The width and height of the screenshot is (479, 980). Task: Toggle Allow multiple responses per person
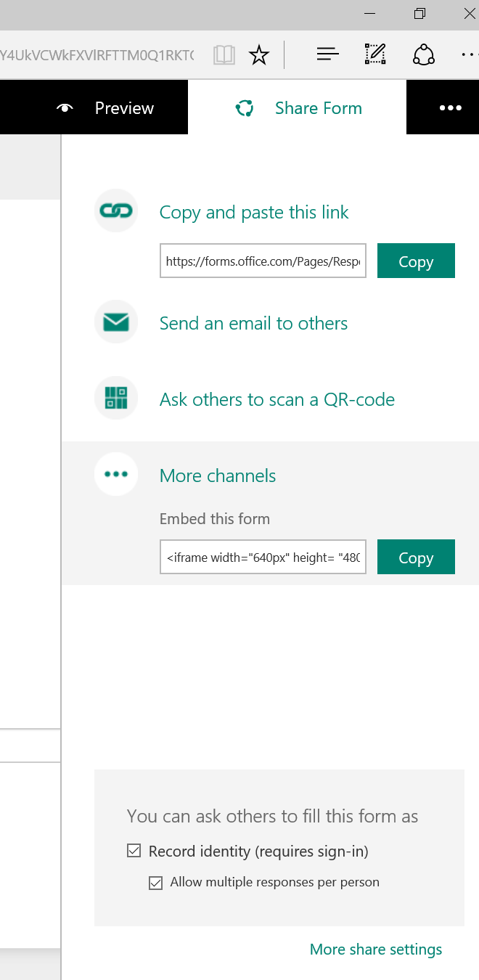155,883
